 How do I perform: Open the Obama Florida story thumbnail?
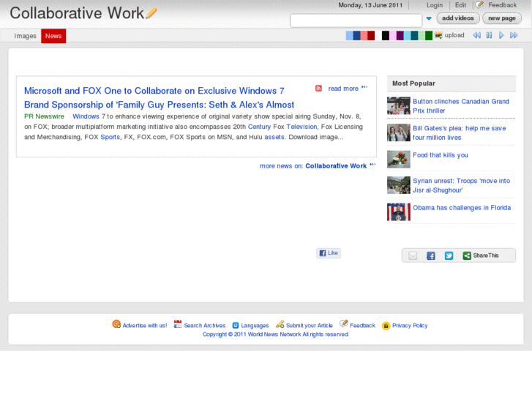coord(399,212)
